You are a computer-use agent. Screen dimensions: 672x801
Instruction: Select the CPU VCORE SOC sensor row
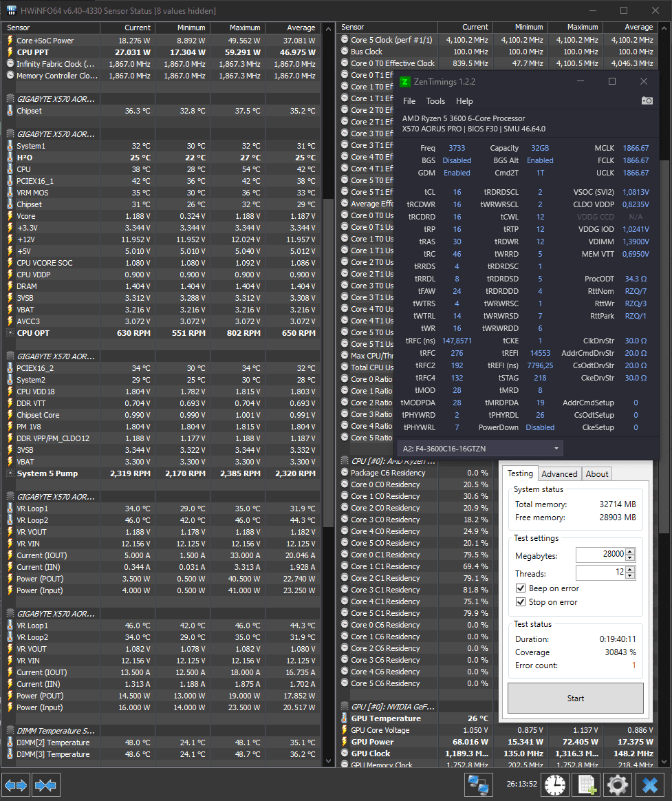(162, 263)
